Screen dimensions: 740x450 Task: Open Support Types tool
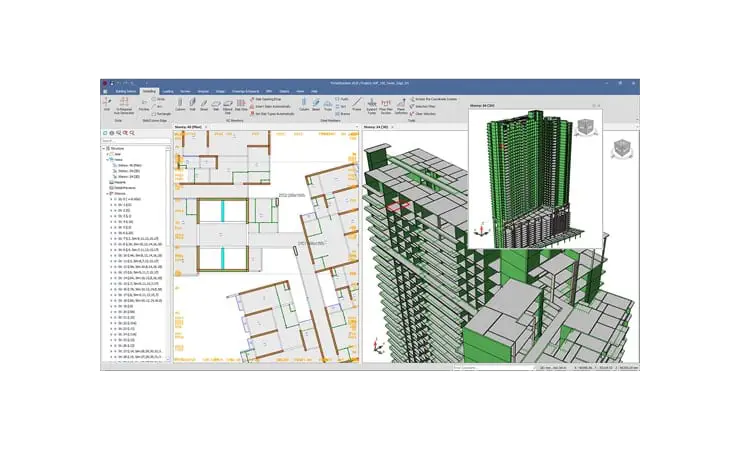372,106
